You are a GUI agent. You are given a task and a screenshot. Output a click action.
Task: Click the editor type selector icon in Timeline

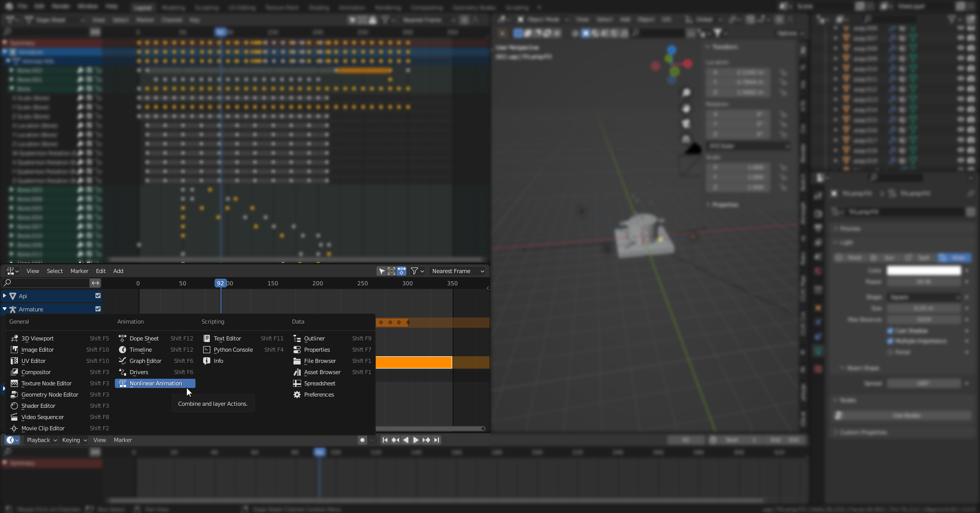coord(11,439)
